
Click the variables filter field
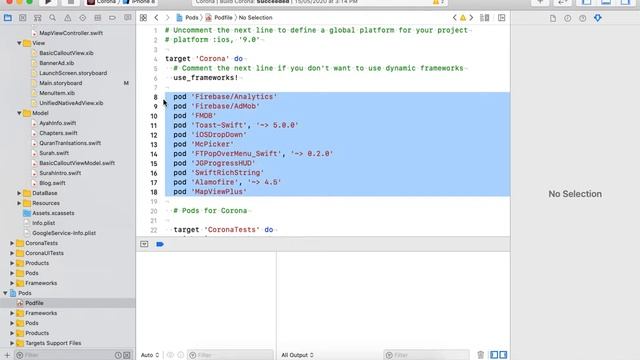tap(230, 355)
